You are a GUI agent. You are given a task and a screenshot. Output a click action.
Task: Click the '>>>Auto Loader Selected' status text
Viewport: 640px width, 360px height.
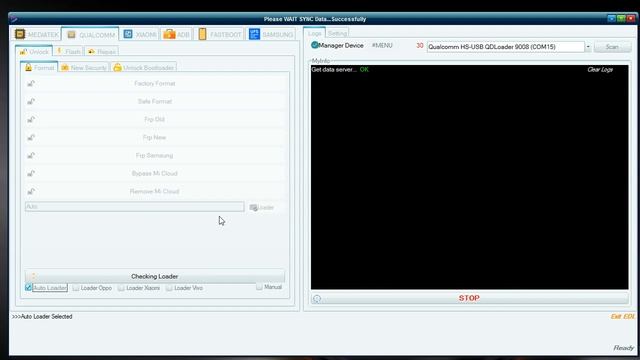point(42,316)
